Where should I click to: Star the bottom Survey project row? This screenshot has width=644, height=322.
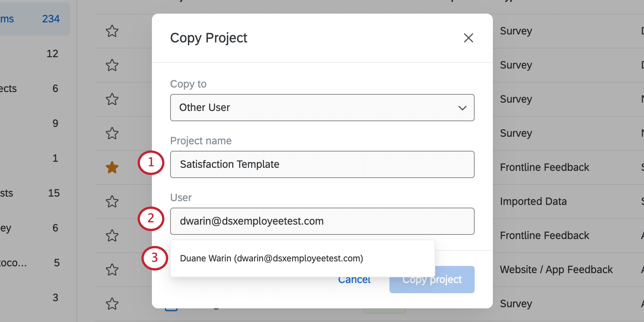click(112, 304)
